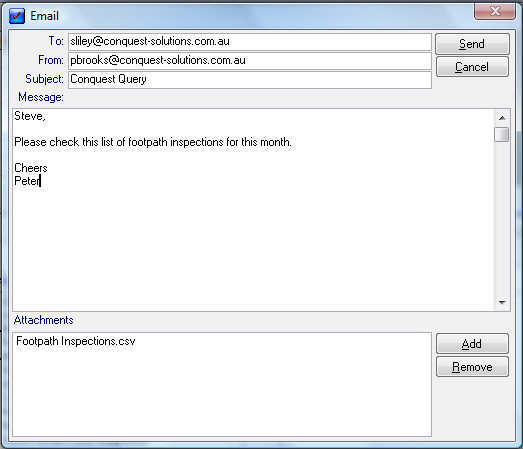Click the 'Cheers' line in message body
The image size is (523, 449).
(x=31, y=168)
